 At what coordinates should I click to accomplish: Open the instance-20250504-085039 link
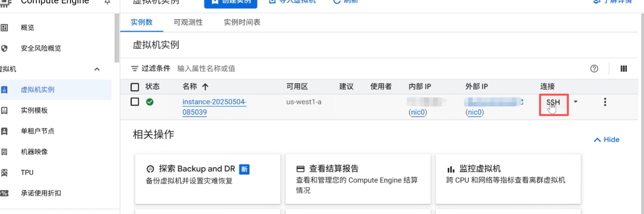(x=214, y=107)
